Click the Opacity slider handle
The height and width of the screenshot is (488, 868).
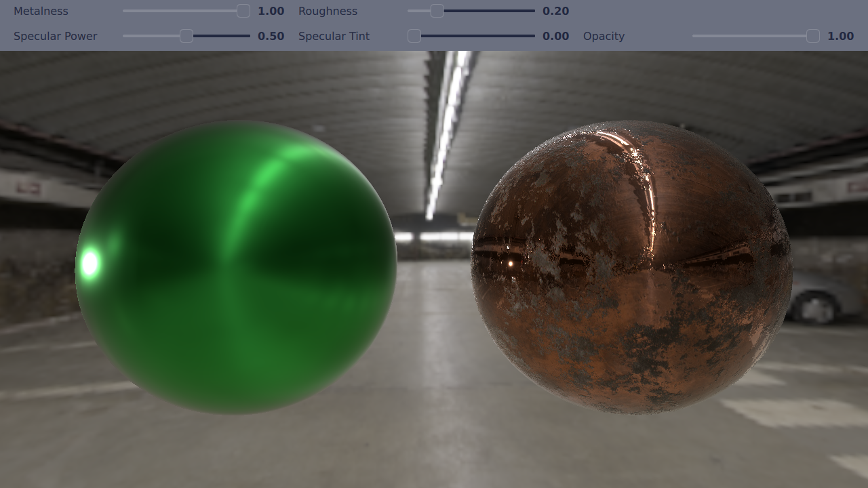(x=812, y=36)
